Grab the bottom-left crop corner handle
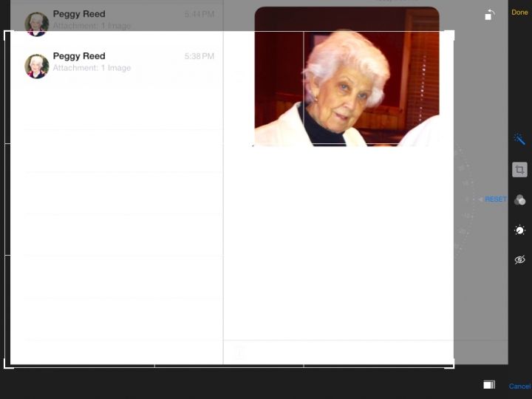The width and height of the screenshot is (532, 399). (8, 364)
